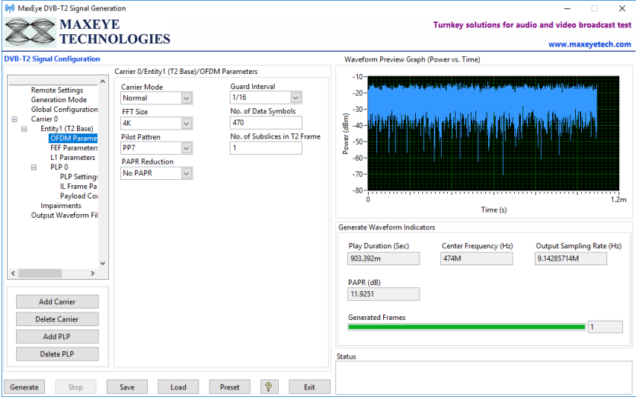Viewport: 636px width, 400px height.
Task: Select the Carrier 0 tree item
Action: 44,119
